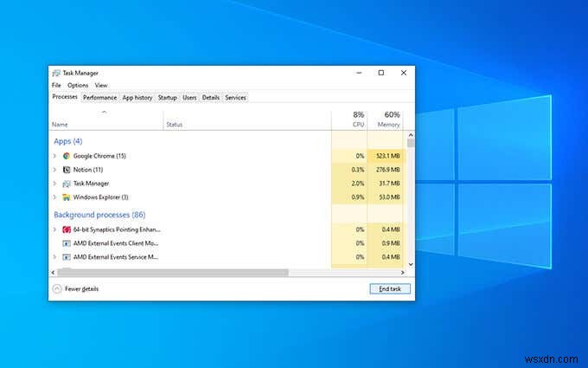Image resolution: width=588 pixels, height=368 pixels.
Task: Click the Fewer details link
Action: tap(82, 288)
